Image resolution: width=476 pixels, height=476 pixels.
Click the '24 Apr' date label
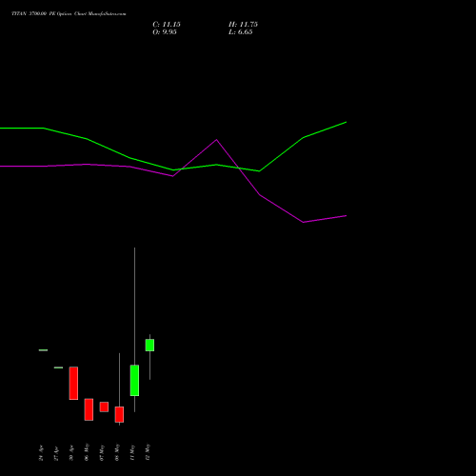[x=41, y=453]
